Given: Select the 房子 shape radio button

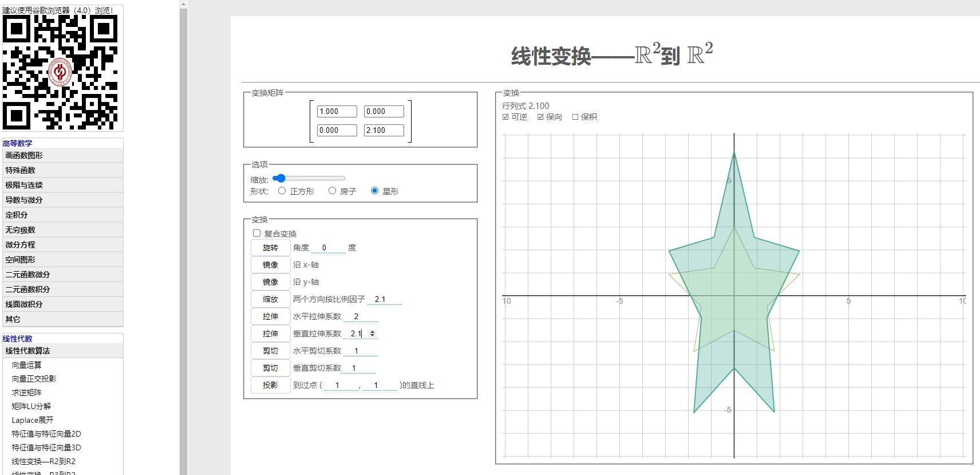Looking at the screenshot, I should pyautogui.click(x=332, y=191).
